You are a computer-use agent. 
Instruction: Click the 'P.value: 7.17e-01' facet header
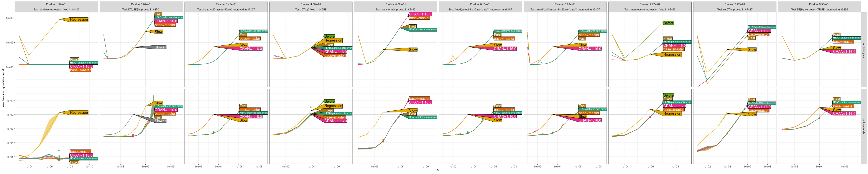(x=650, y=4)
